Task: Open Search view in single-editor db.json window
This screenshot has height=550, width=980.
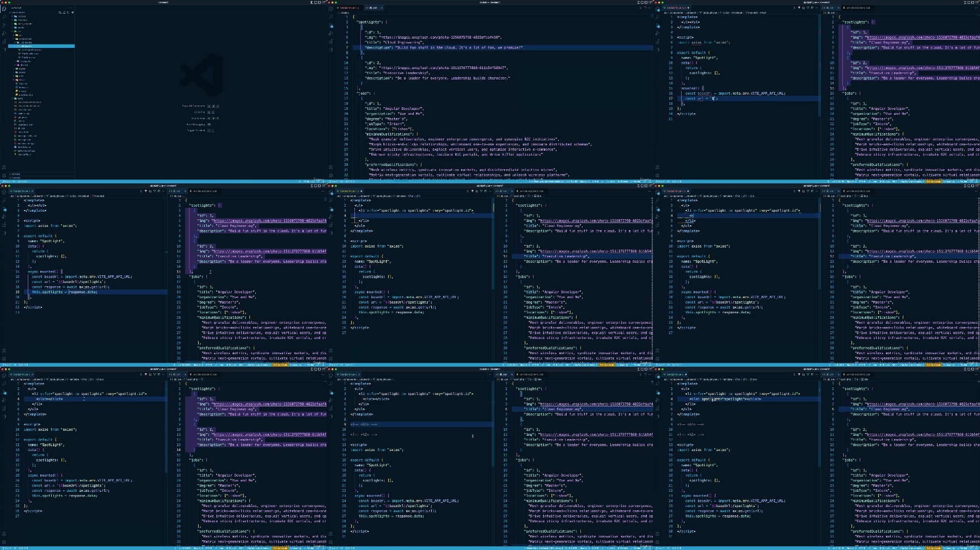Action: tap(331, 17)
